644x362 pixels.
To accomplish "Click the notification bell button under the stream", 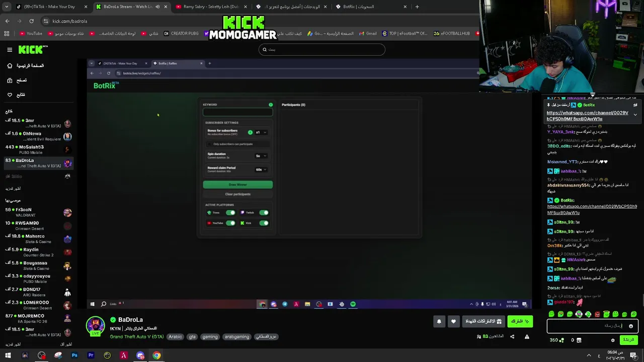I will click(439, 321).
